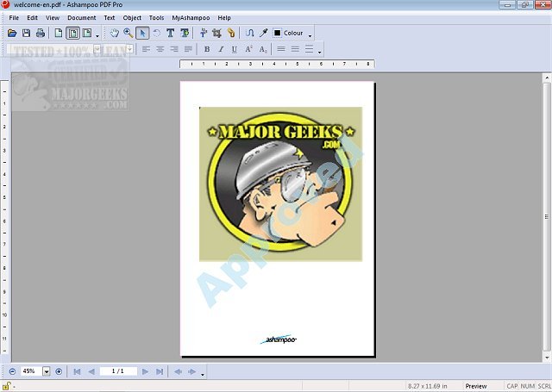Print the document with the printer icon
552x392 pixels.
point(41,33)
